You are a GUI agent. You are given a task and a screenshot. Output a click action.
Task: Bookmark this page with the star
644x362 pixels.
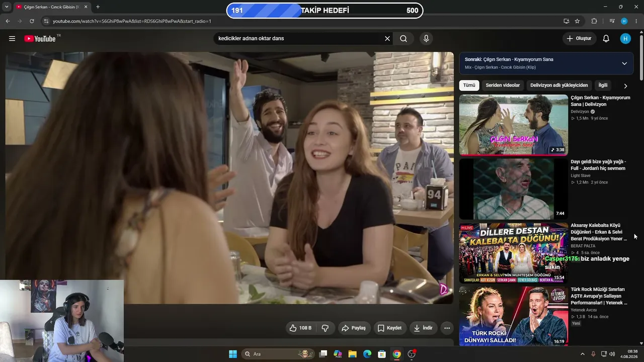tap(577, 21)
